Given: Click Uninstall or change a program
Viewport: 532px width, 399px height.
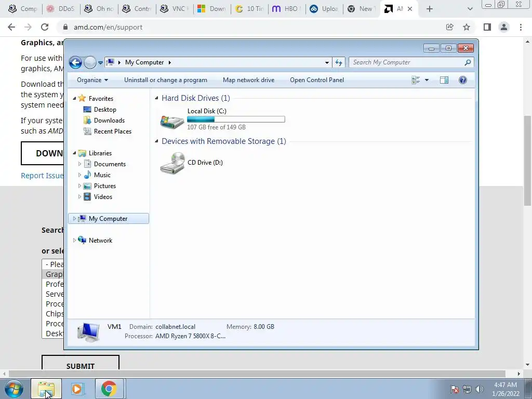Looking at the screenshot, I should tap(166, 80).
